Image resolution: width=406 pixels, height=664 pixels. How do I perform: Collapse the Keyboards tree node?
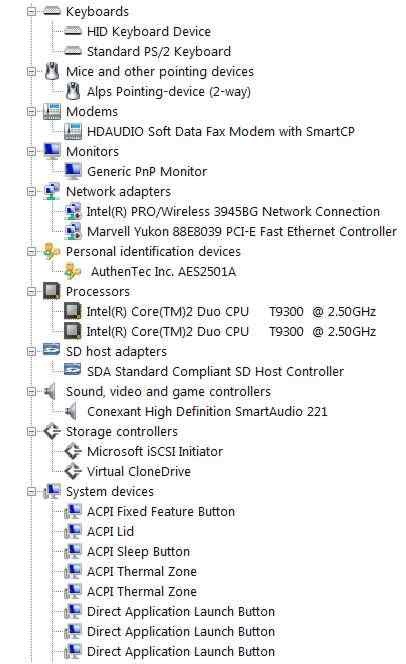[31, 11]
